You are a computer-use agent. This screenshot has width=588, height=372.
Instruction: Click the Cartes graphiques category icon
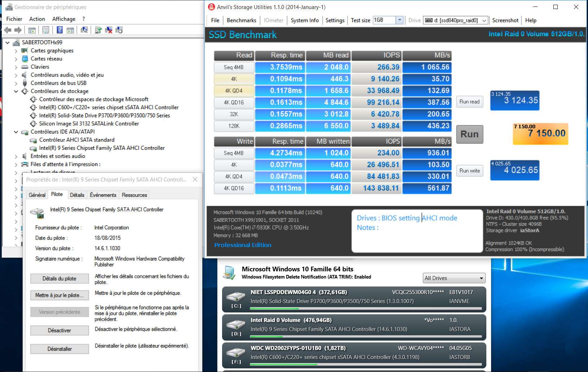tap(25, 51)
